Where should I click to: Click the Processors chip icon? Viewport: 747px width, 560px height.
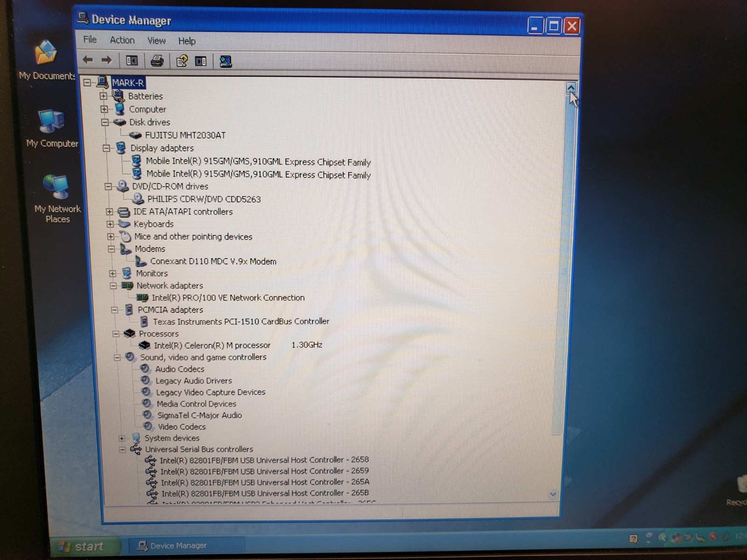point(130,334)
